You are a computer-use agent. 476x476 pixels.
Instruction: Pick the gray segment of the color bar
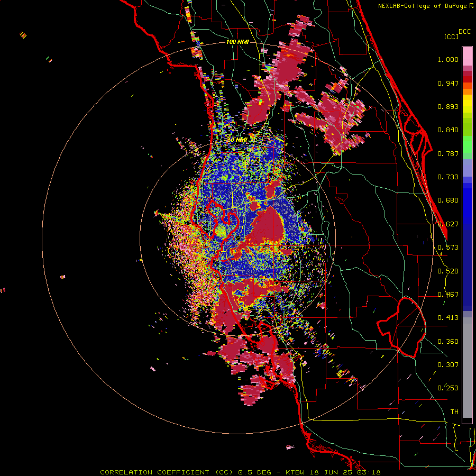(467, 368)
